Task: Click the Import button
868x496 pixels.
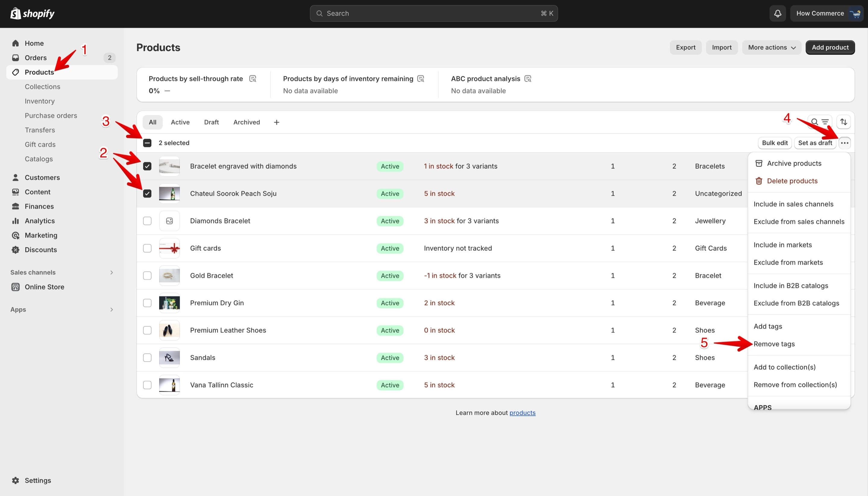Action: (722, 48)
